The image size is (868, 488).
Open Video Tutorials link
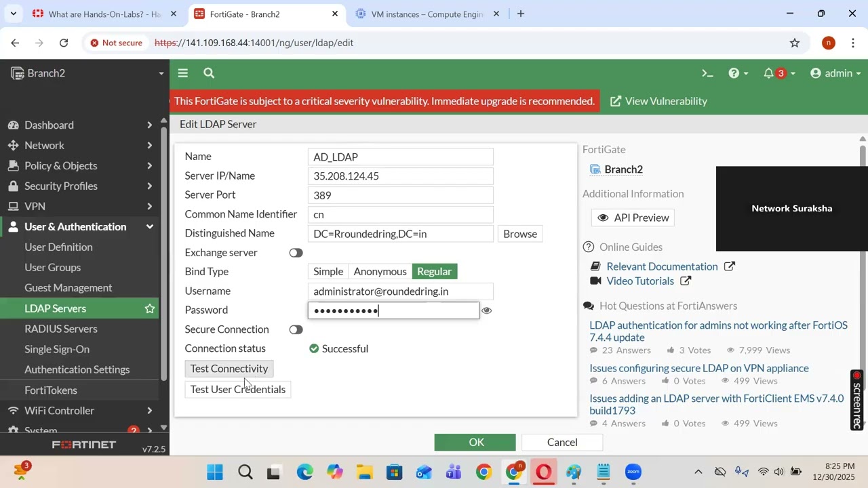[x=640, y=281]
